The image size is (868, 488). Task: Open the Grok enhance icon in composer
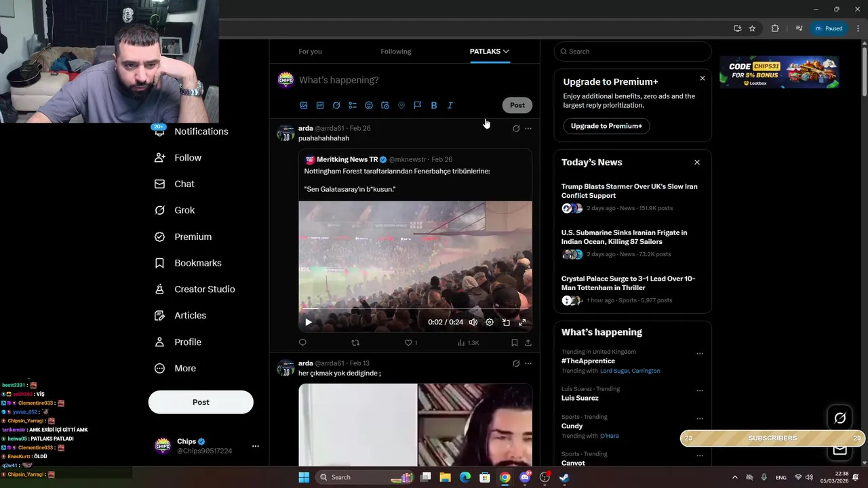[336, 105]
